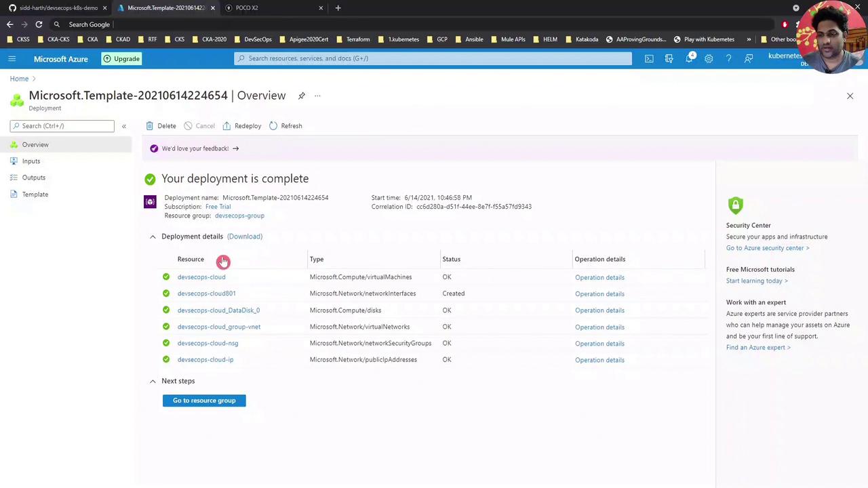Open the HELM bookmark folder
Image resolution: width=868 pixels, height=488 pixels.
(x=545, y=39)
